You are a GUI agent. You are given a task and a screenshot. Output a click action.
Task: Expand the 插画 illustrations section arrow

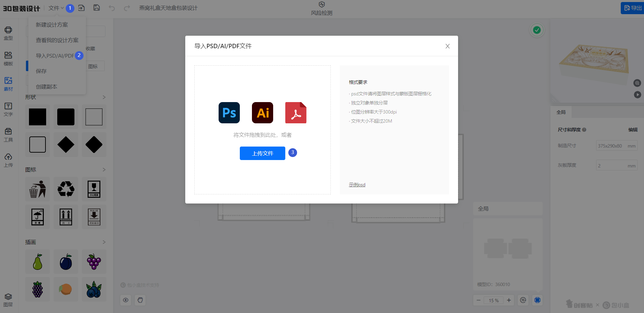(104, 242)
